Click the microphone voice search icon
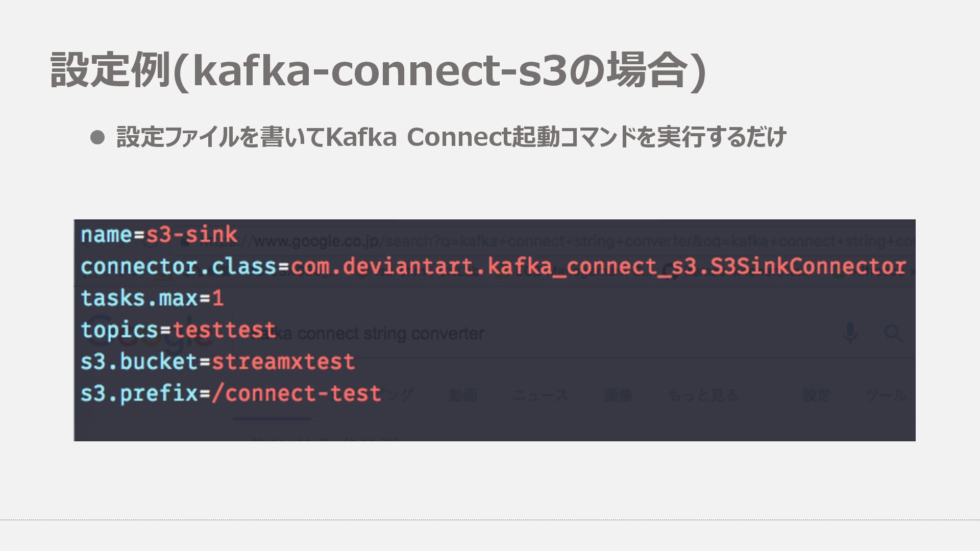Image resolution: width=980 pixels, height=551 pixels. pos(850,333)
